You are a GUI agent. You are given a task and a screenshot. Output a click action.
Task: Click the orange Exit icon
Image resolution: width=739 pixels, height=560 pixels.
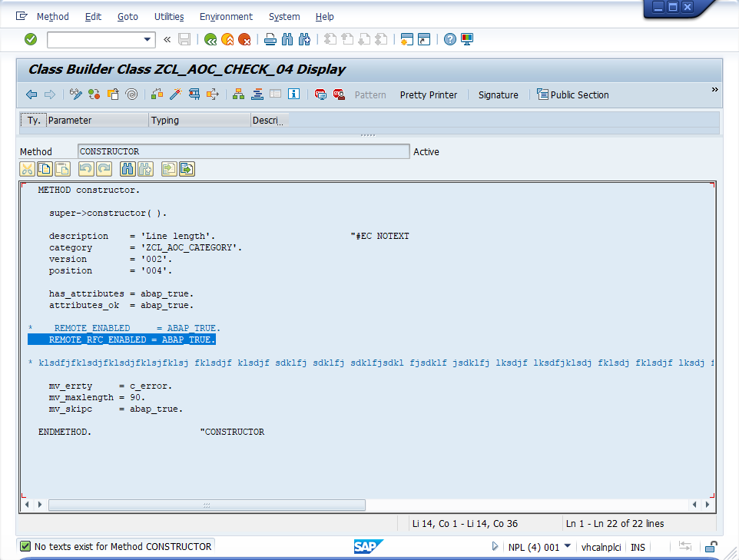(x=227, y=40)
